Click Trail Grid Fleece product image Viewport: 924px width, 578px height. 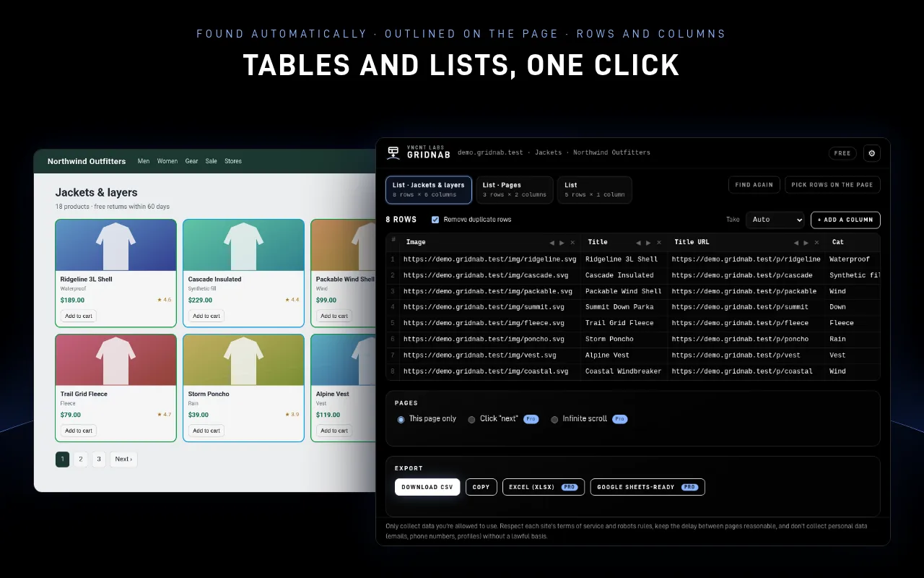[x=115, y=360]
